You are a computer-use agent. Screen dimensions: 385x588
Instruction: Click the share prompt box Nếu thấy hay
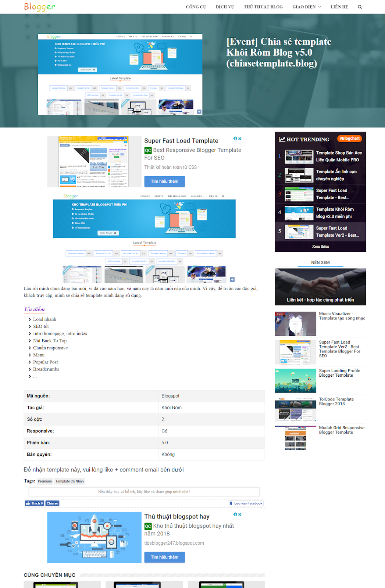(144, 492)
